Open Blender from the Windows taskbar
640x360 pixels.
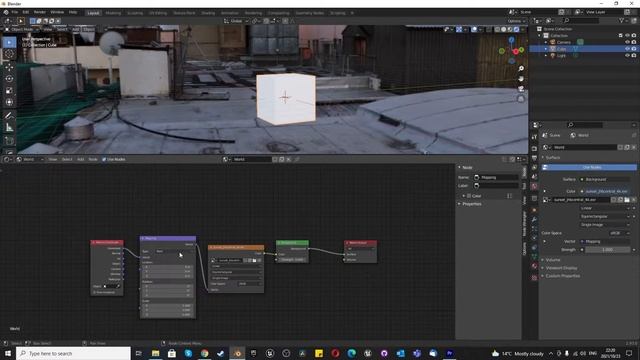(x=237, y=353)
